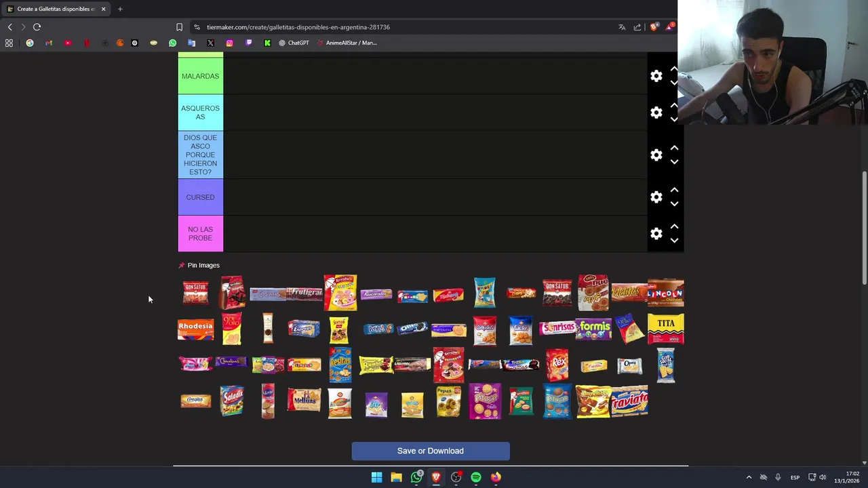The width and height of the screenshot is (868, 488).
Task: Click the DIOS QUE ASCO tier label
Action: (x=200, y=155)
